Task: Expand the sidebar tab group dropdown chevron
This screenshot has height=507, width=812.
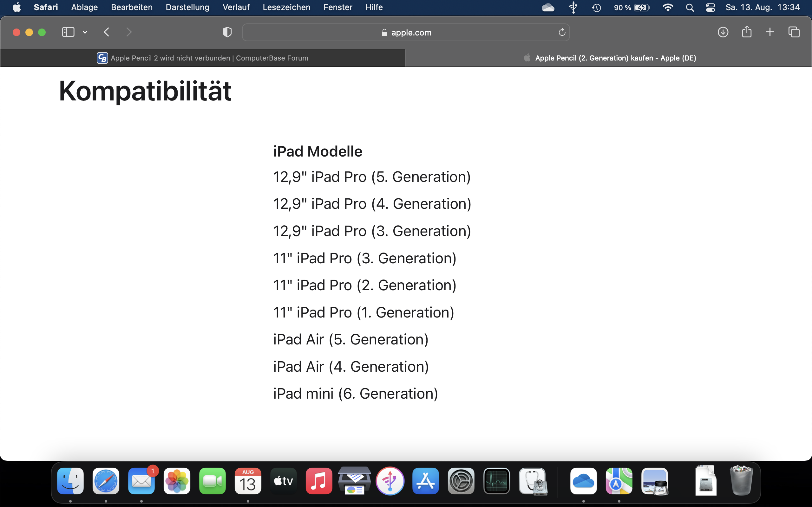Action: click(x=85, y=32)
